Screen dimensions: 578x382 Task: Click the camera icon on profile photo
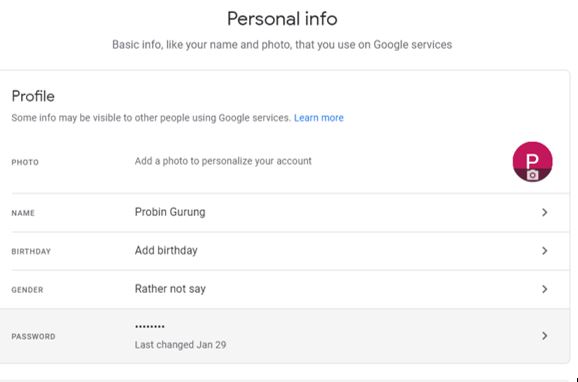[532, 175]
